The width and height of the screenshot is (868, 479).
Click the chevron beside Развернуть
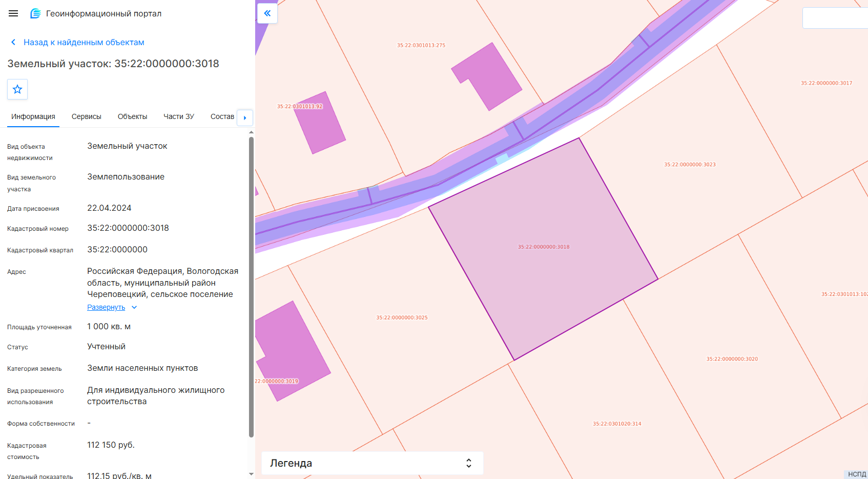[134, 307]
